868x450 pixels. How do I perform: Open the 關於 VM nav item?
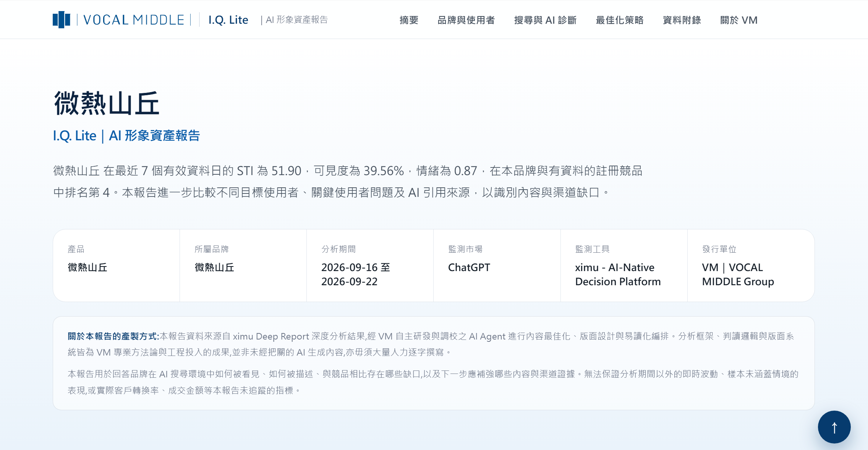pyautogui.click(x=739, y=20)
